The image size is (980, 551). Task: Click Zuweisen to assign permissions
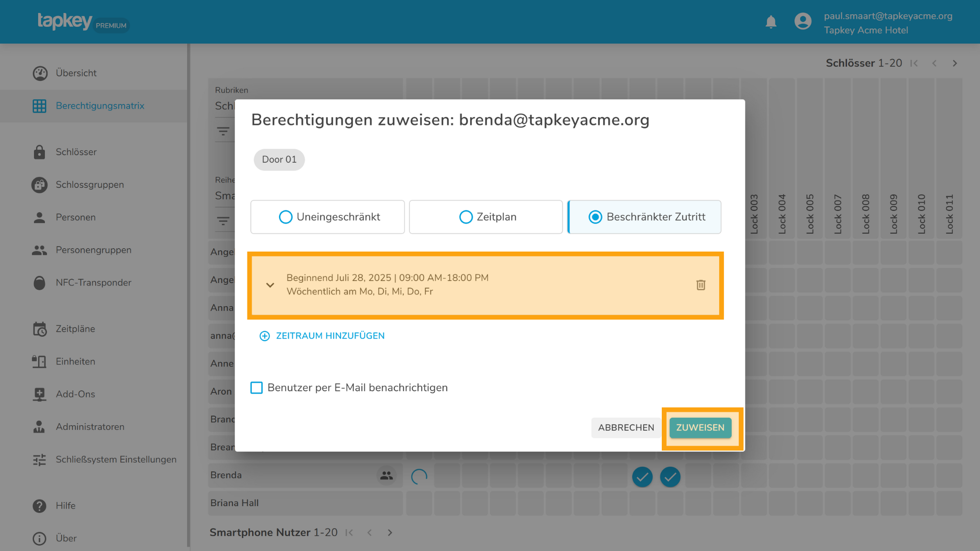(x=700, y=428)
